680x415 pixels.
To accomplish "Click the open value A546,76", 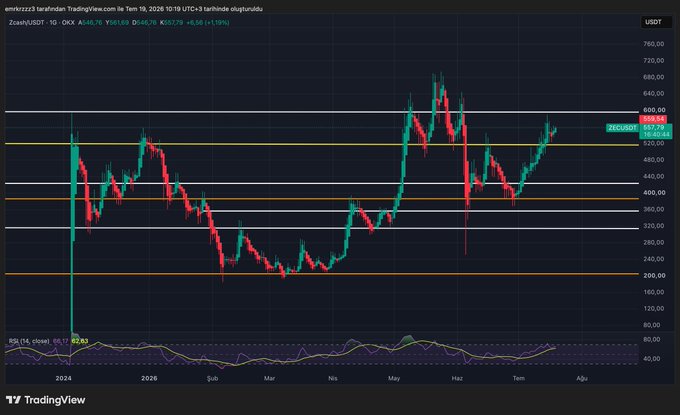I will point(90,23).
